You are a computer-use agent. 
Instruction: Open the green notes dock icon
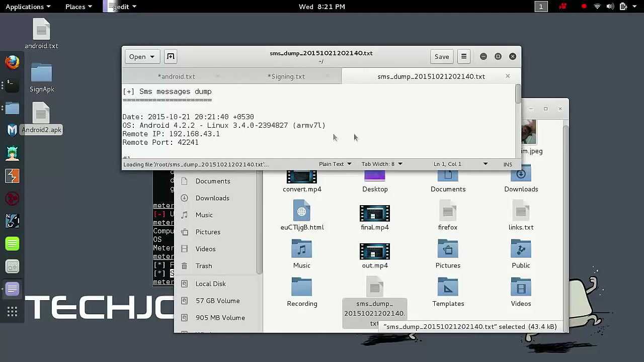coord(12,244)
